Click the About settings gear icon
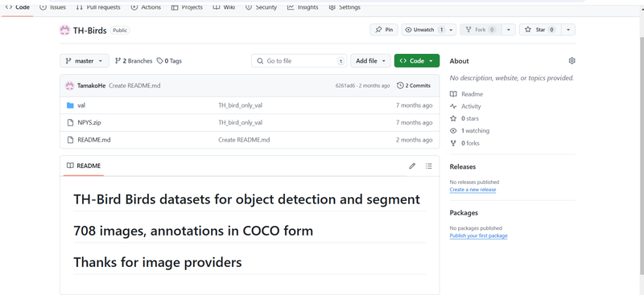This screenshot has height=295, width=644. point(572,61)
